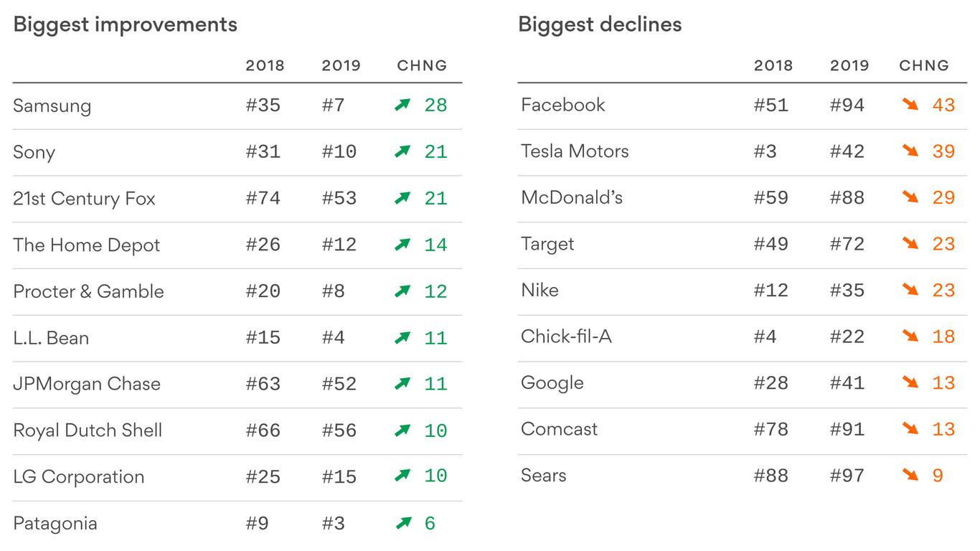Click the orange arrow in Sears row
Viewport: 980px width, 551px height.
click(x=910, y=475)
